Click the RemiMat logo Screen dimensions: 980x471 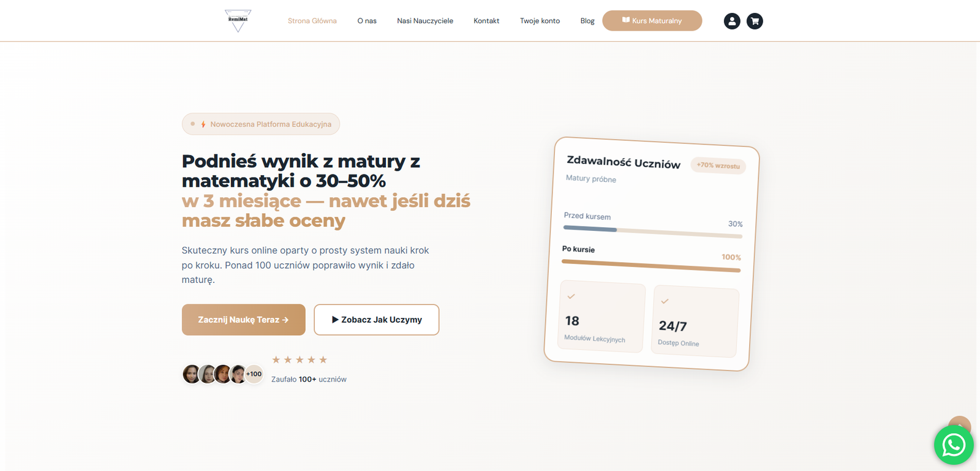238,21
